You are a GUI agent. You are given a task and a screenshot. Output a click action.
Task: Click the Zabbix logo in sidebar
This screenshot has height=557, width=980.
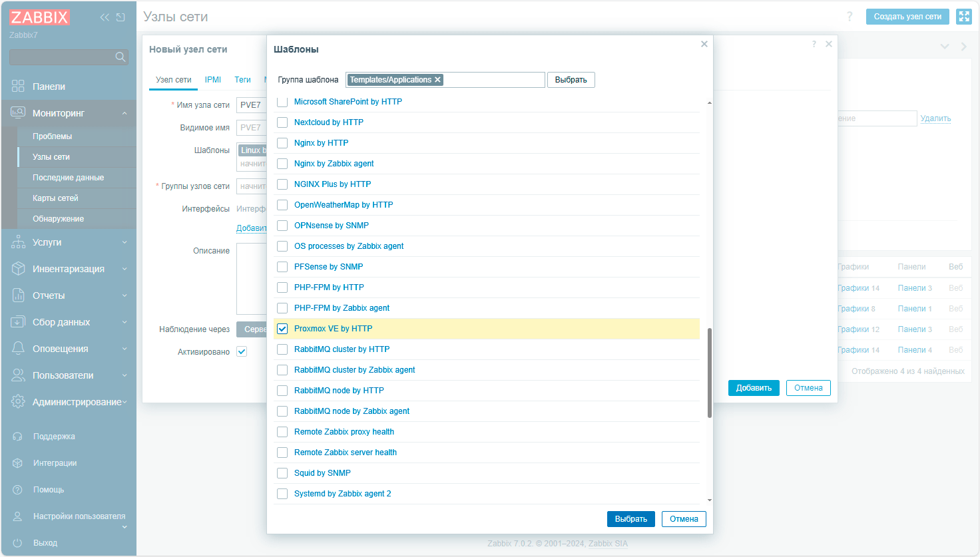[x=39, y=17]
